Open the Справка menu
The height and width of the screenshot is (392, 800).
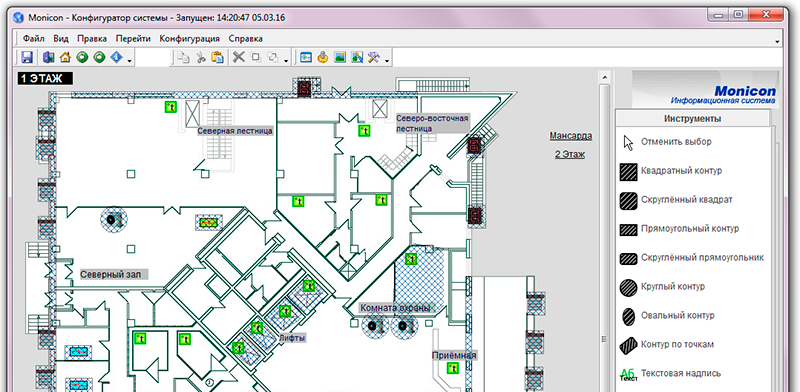click(245, 38)
